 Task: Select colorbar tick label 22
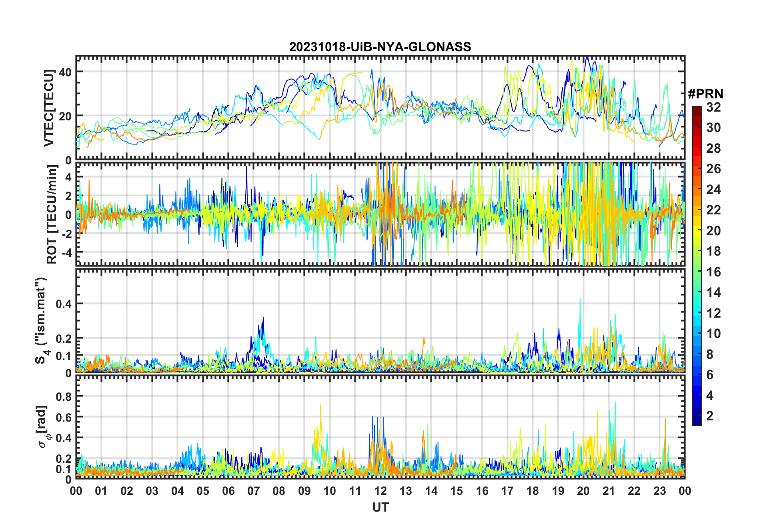pyautogui.click(x=713, y=210)
